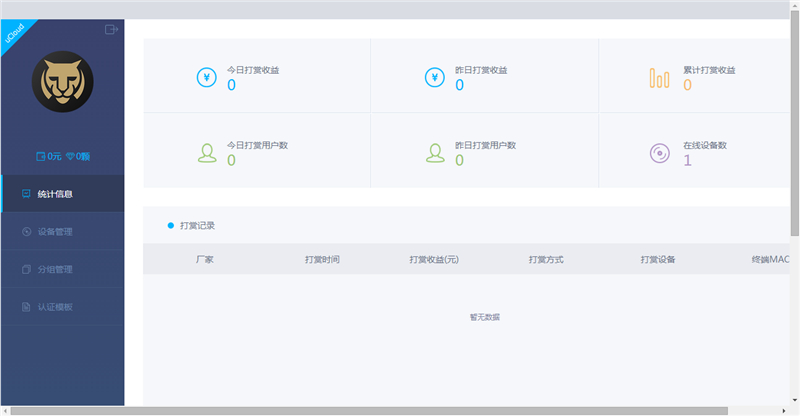Image resolution: width=800 pixels, height=416 pixels.
Task: Click the 打赏方式 column header
Action: 546,259
